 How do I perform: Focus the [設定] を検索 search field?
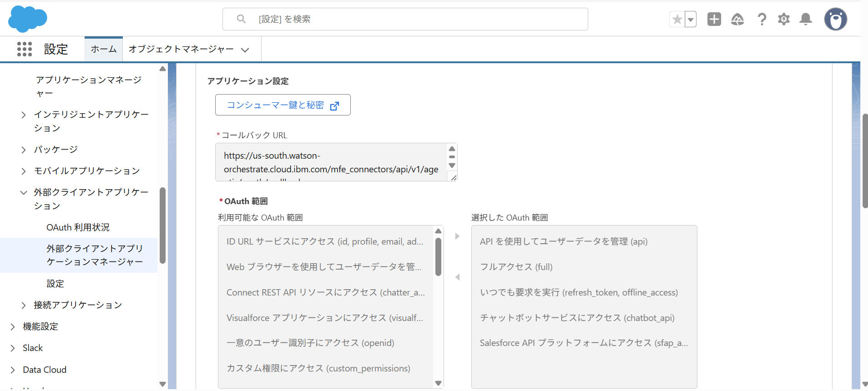coord(405,19)
